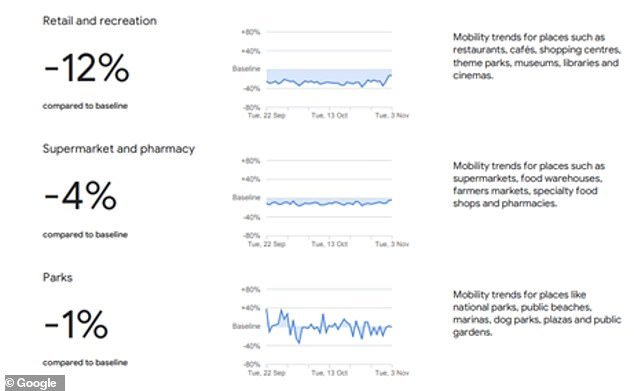Click the Supermarket and pharmacy trend chart
The image size is (634, 391).
[x=321, y=202]
